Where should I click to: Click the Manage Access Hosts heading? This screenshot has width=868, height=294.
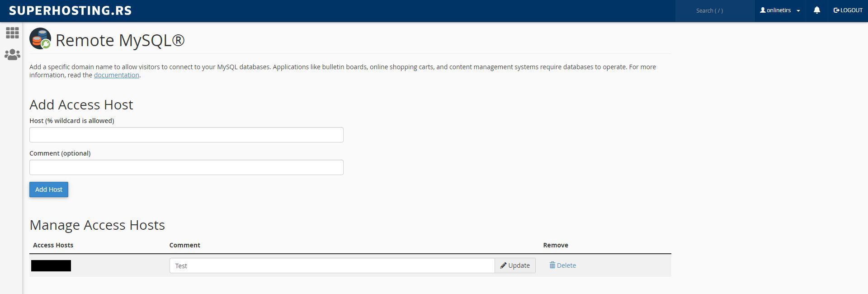[x=97, y=225]
